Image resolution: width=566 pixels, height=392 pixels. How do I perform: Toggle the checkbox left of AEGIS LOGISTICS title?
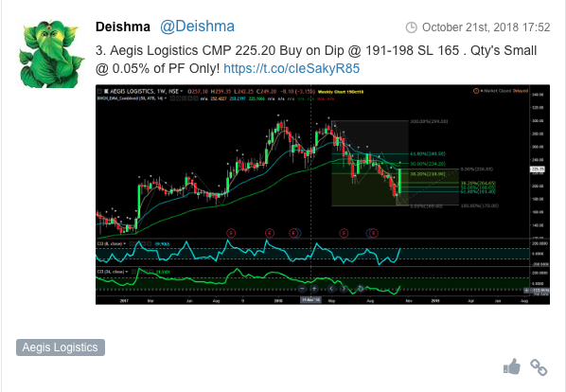(x=99, y=91)
